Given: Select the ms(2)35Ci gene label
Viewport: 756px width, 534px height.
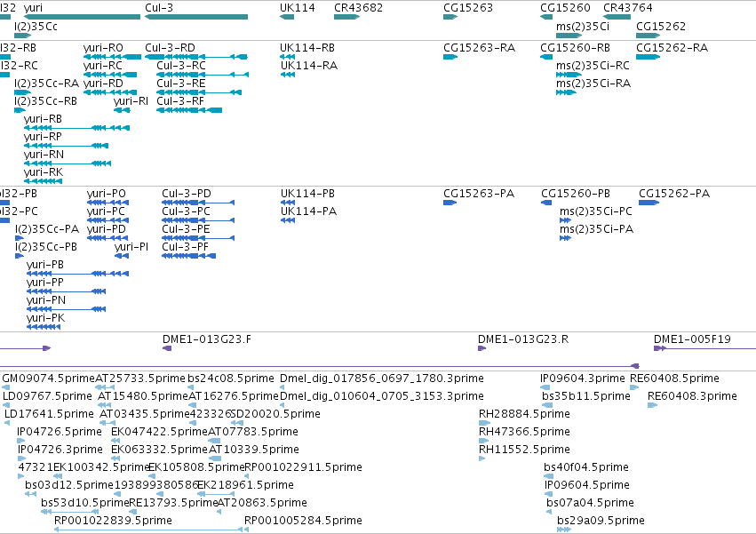Looking at the screenshot, I should (583, 26).
